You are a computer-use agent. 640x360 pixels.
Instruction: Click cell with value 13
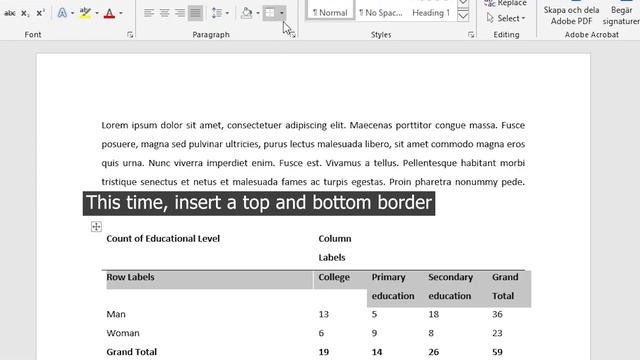pos(324,314)
